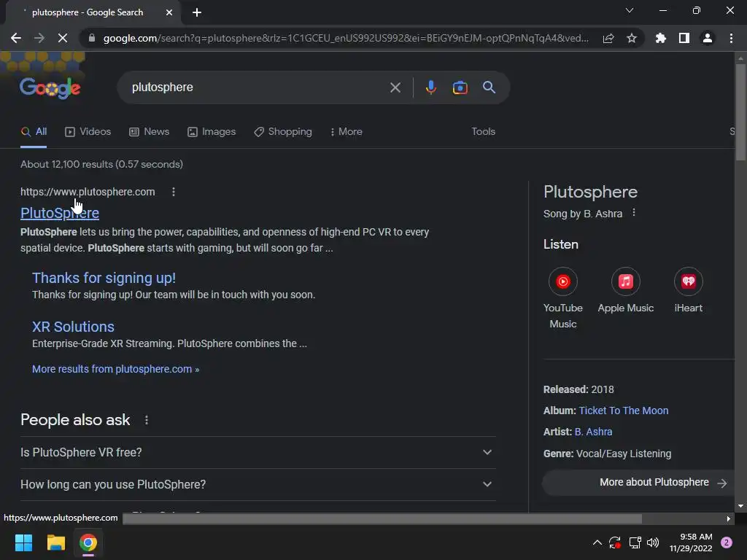Listen on iHeart

689,290
